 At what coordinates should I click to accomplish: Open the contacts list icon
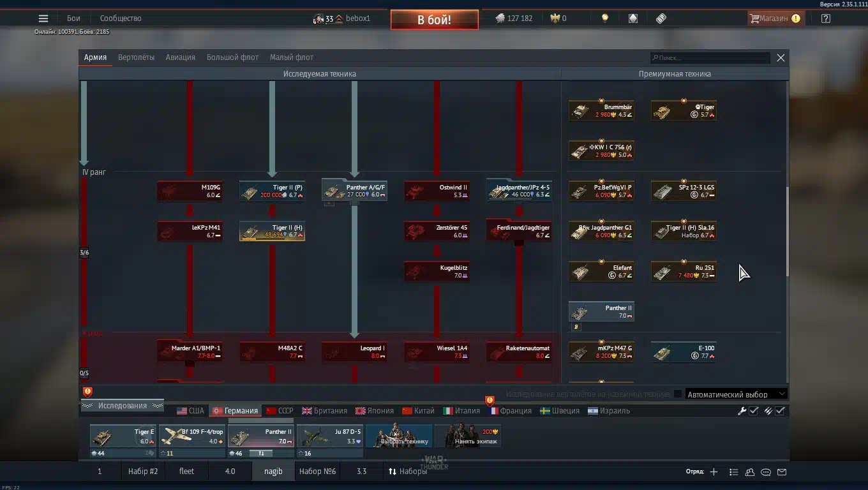coord(734,472)
